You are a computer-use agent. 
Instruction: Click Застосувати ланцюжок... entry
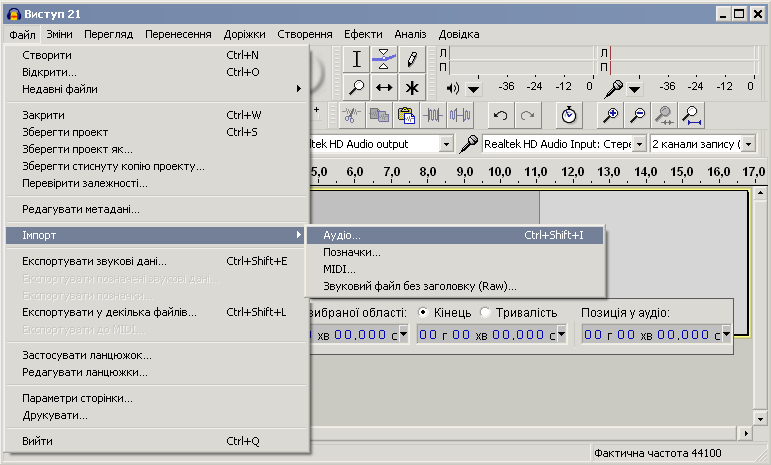[x=157, y=355]
